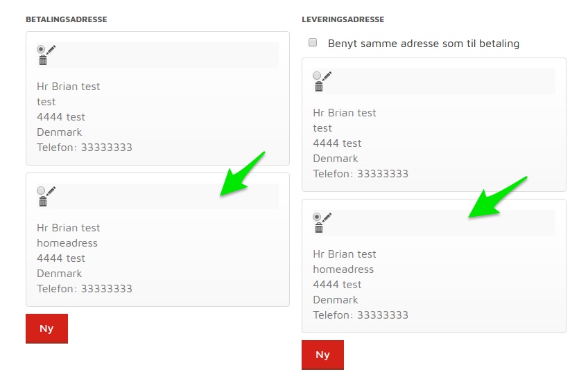Click '4444 test' in billing homeadress card
This screenshot has height=381, width=588.
point(61,258)
